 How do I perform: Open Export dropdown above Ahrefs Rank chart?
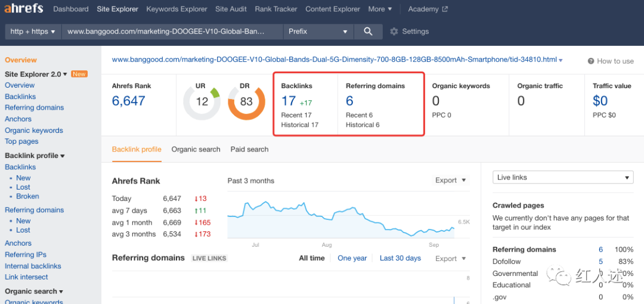click(x=450, y=181)
